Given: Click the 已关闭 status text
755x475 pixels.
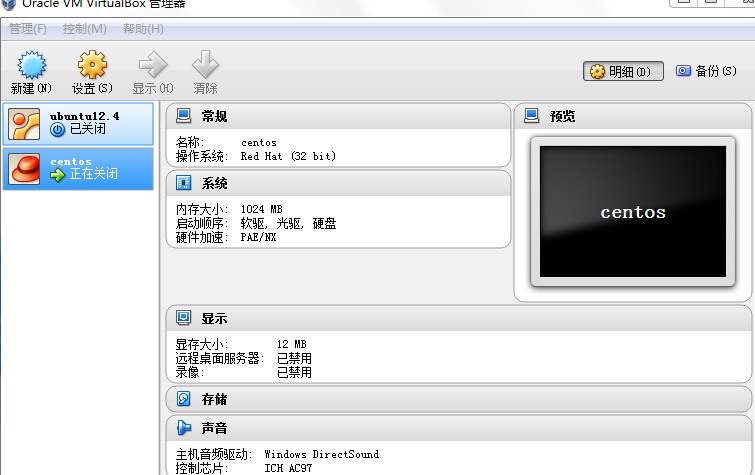Looking at the screenshot, I should pyautogui.click(x=87, y=129).
